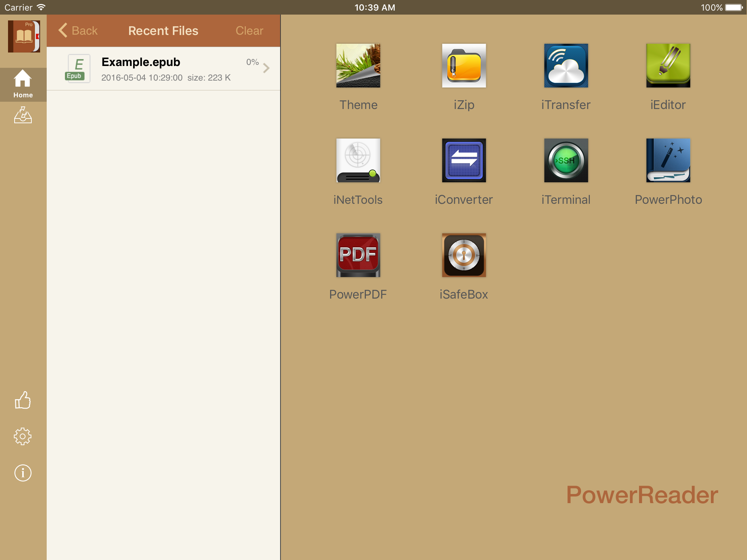
Task: Click the thumbs-up rate icon
Action: (23, 400)
